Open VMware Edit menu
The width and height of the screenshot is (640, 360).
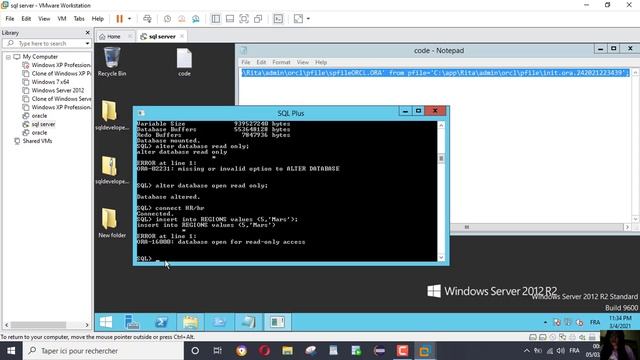point(26,19)
